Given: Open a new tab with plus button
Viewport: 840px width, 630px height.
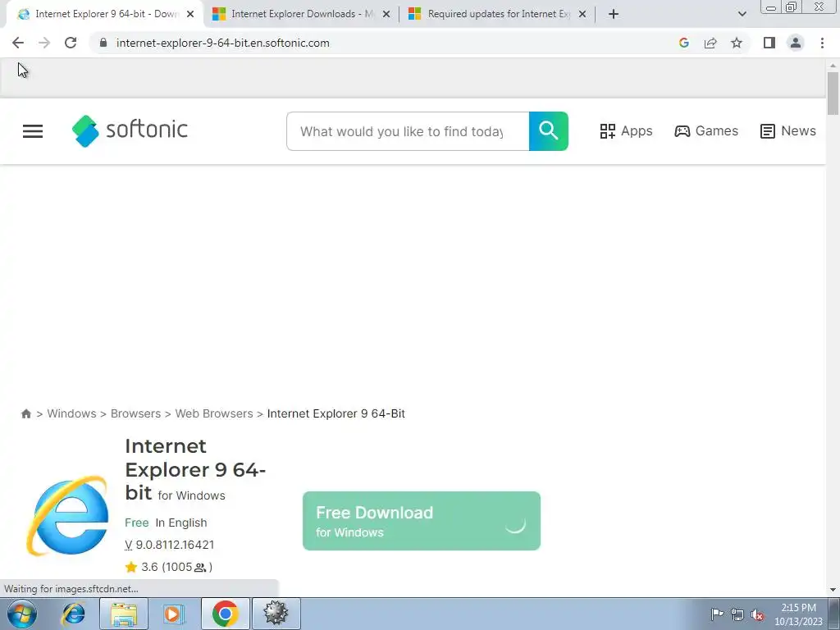Looking at the screenshot, I should (614, 14).
